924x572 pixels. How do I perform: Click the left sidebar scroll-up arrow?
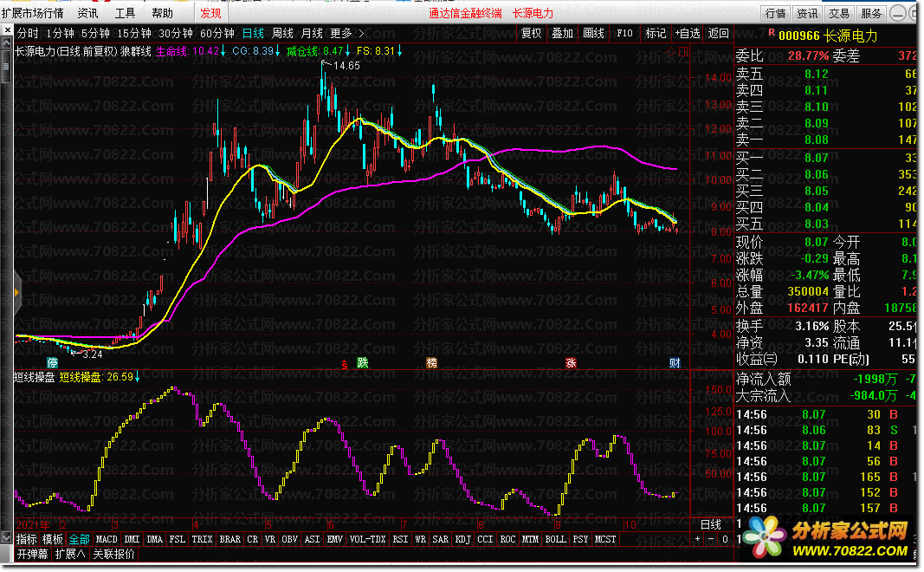pos(6,43)
